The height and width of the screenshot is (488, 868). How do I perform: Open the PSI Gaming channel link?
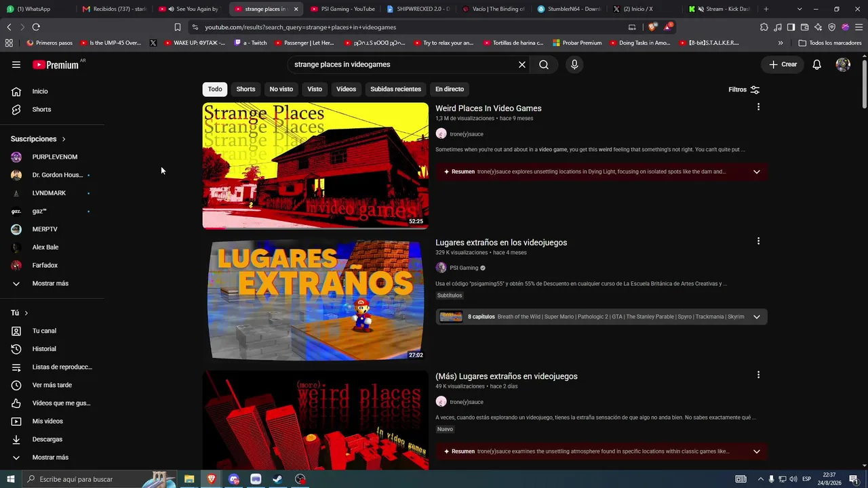[x=464, y=268]
